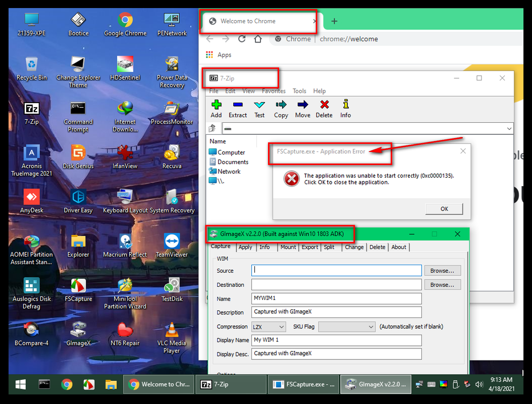Expand the 7-Zip address path dropdown

509,129
